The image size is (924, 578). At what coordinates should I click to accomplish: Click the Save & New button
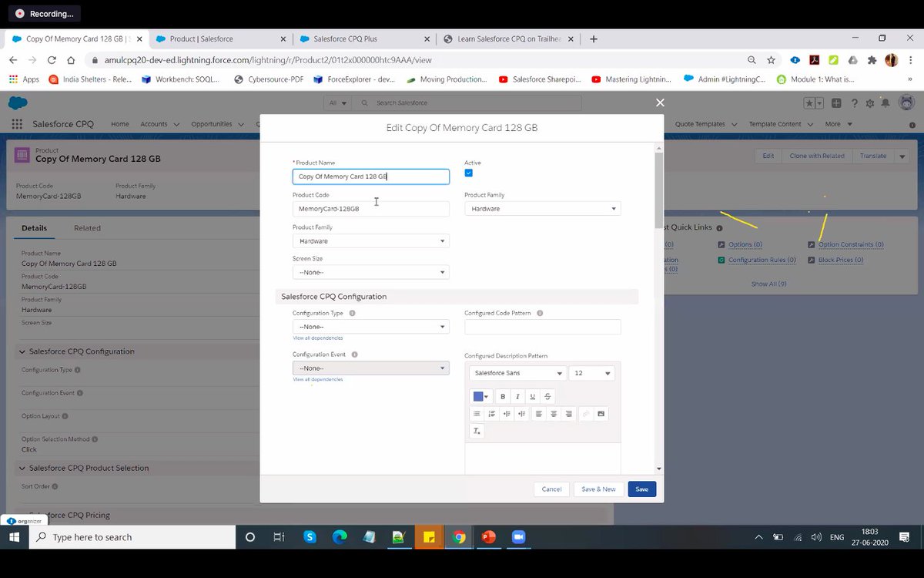[x=598, y=489]
